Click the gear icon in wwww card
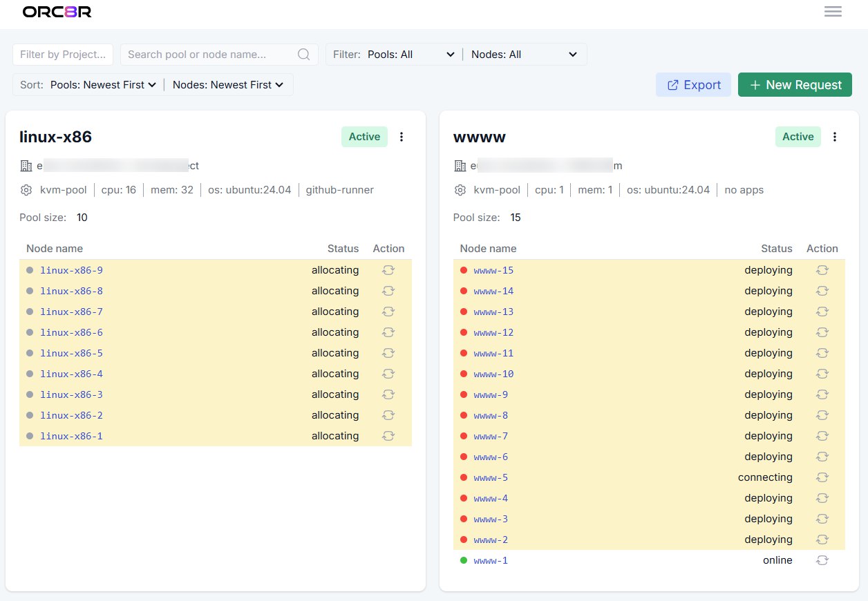The width and height of the screenshot is (868, 601). (x=460, y=190)
